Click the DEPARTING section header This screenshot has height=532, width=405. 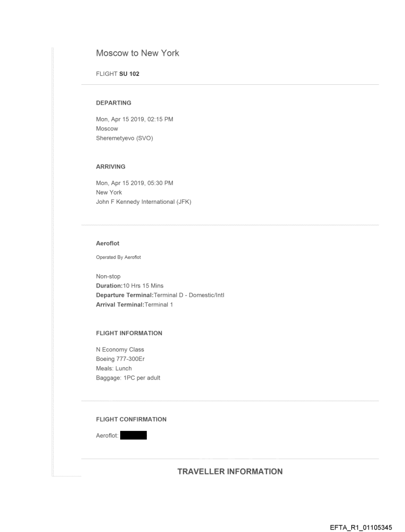coord(114,103)
